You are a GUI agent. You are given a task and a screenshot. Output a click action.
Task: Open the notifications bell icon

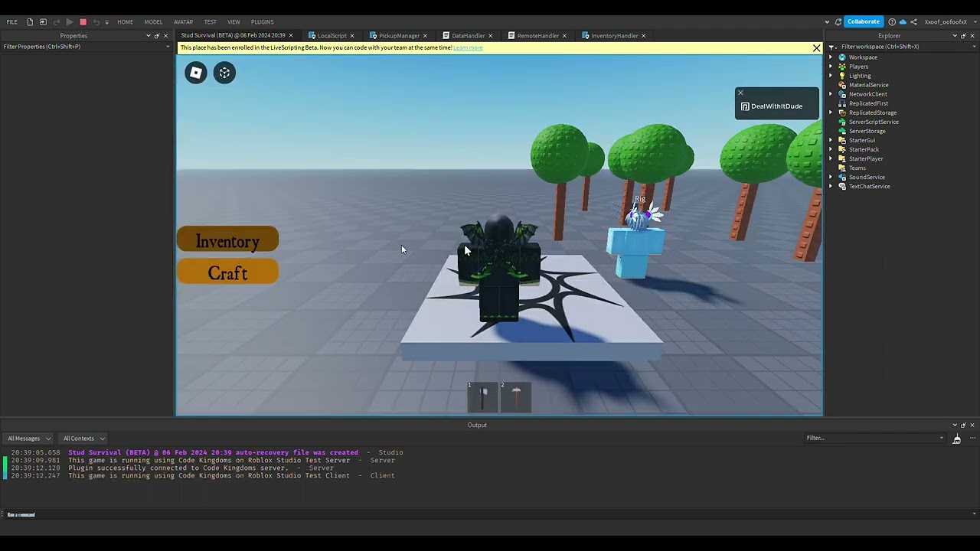point(838,21)
